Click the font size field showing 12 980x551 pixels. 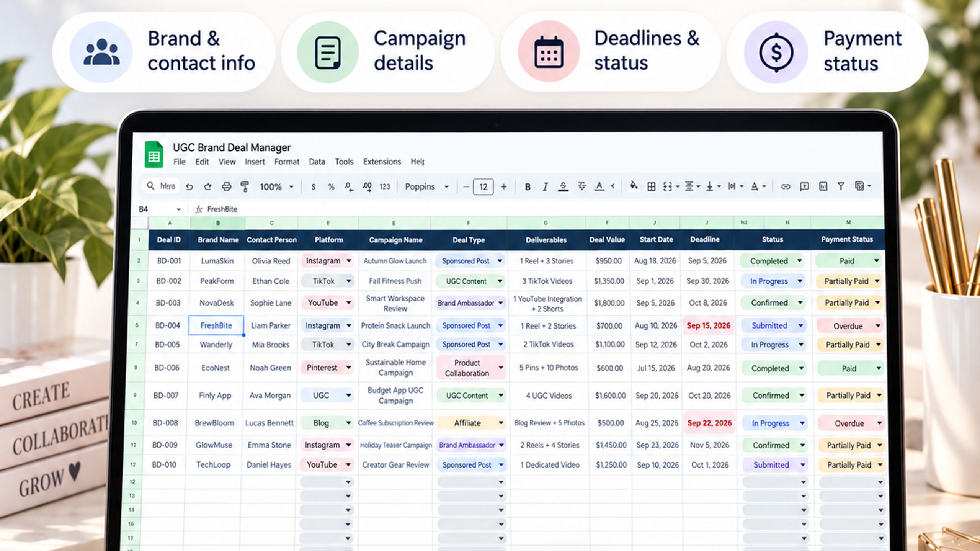(x=483, y=187)
